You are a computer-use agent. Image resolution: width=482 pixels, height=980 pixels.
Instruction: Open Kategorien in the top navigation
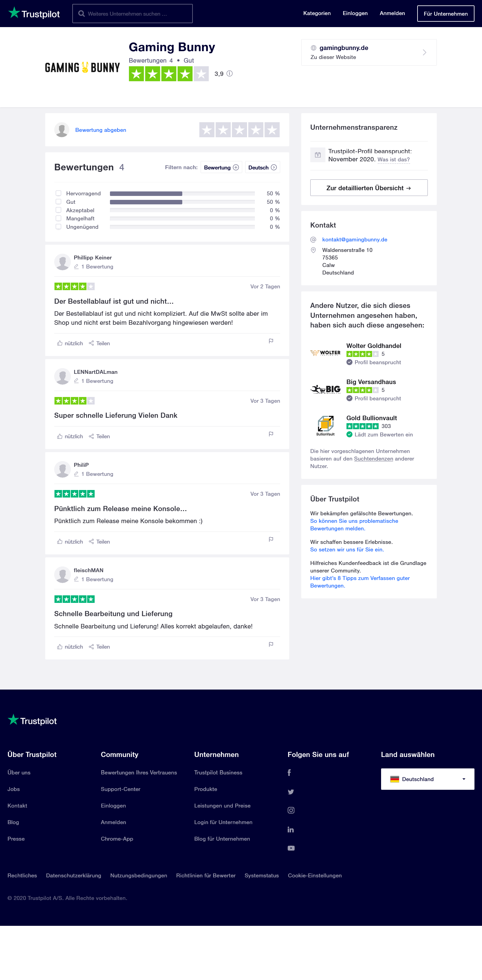point(317,13)
